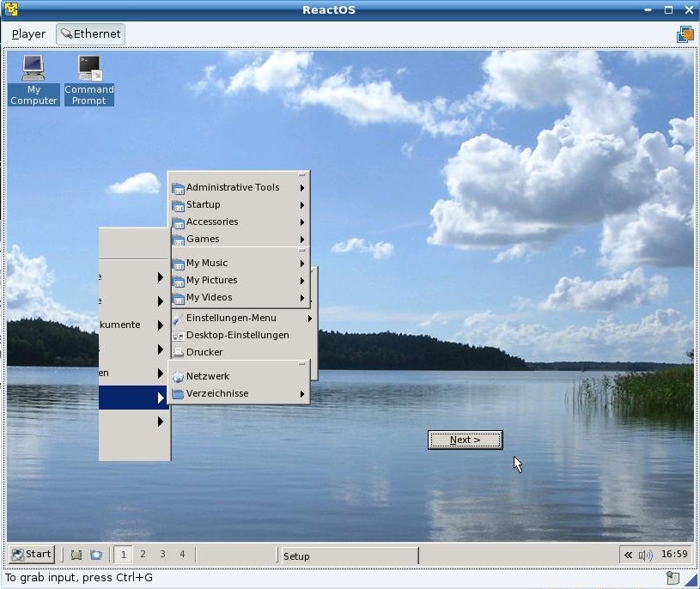The height and width of the screenshot is (589, 700).
Task: Switch to virtual desktop 1
Action: click(123, 555)
